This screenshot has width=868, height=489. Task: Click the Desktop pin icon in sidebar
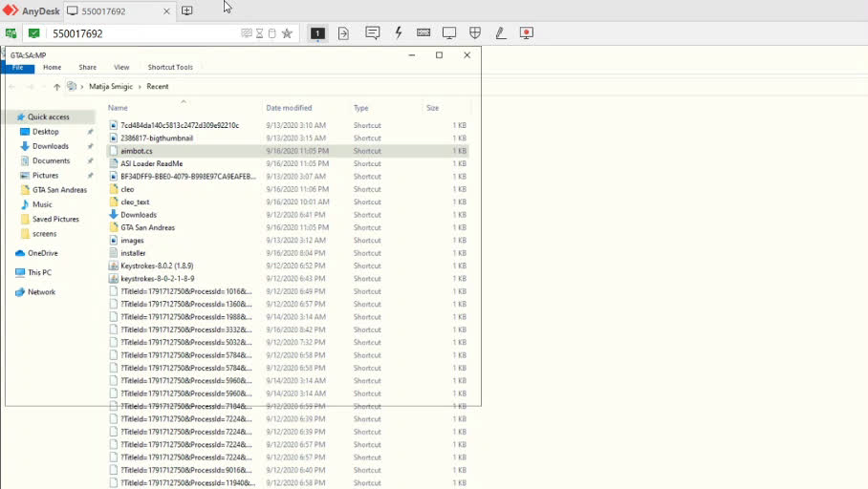pyautogui.click(x=90, y=132)
